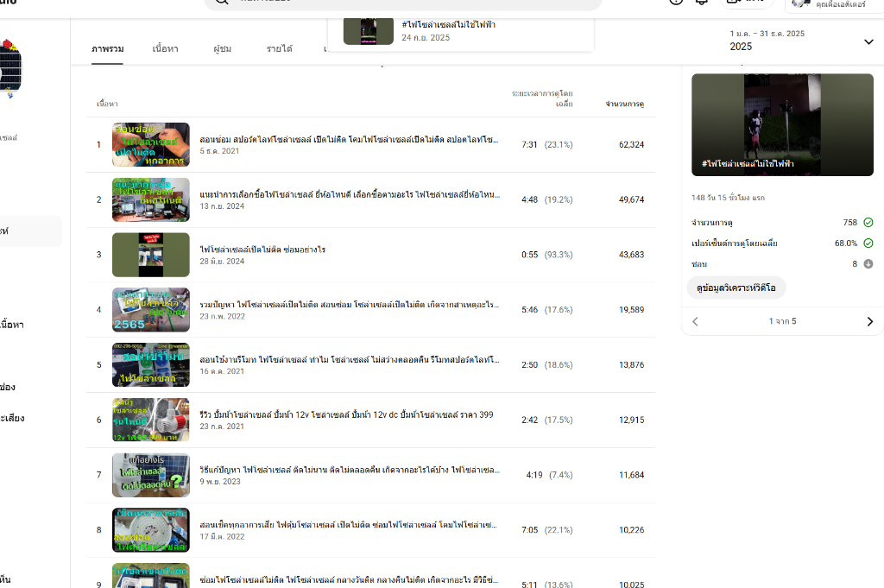Click the gray down-arrow icon beside likes
Image resolution: width=884 pixels, height=588 pixels.
click(x=868, y=264)
